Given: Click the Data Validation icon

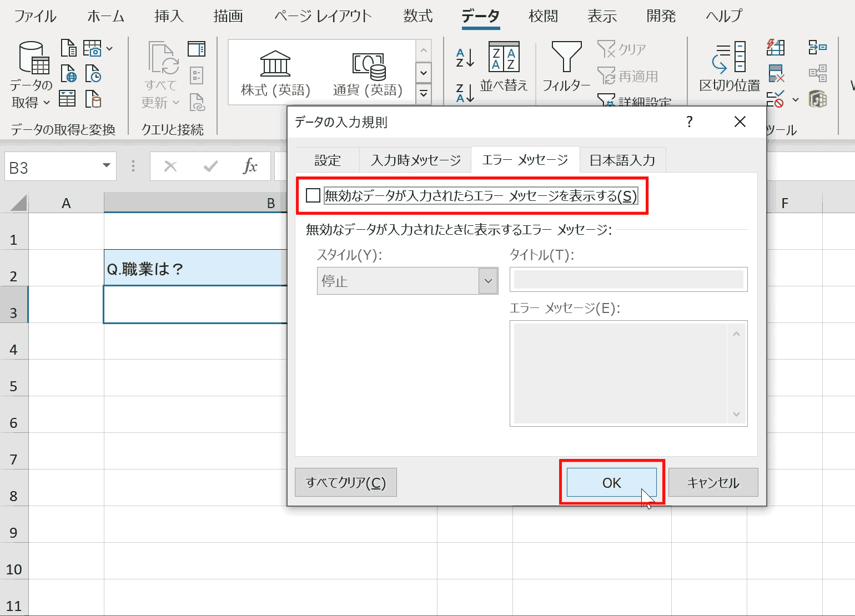Looking at the screenshot, I should [776, 99].
